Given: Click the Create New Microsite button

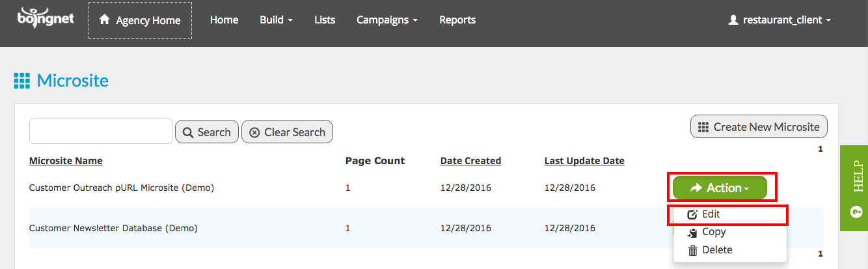Looking at the screenshot, I should click(759, 127).
